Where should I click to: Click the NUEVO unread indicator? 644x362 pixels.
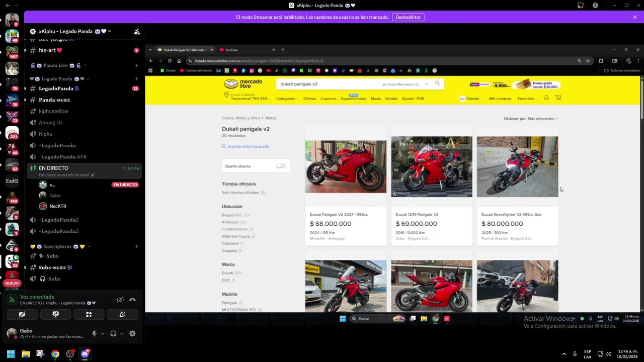click(12, 283)
